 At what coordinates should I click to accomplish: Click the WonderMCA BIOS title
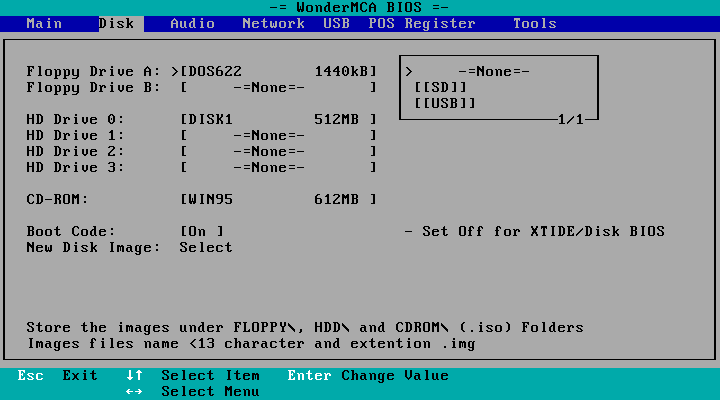pos(359,7)
